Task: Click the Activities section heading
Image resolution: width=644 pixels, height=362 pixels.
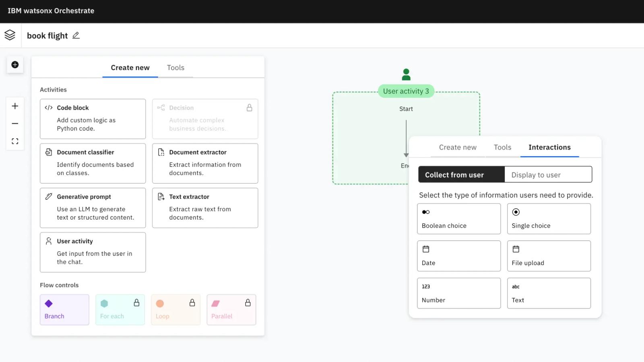Action: coord(53,90)
